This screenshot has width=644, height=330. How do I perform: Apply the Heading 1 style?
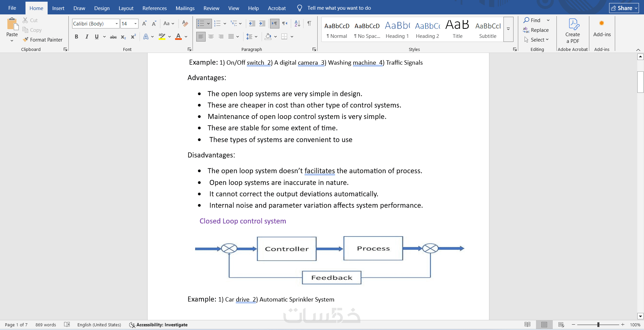click(397, 29)
